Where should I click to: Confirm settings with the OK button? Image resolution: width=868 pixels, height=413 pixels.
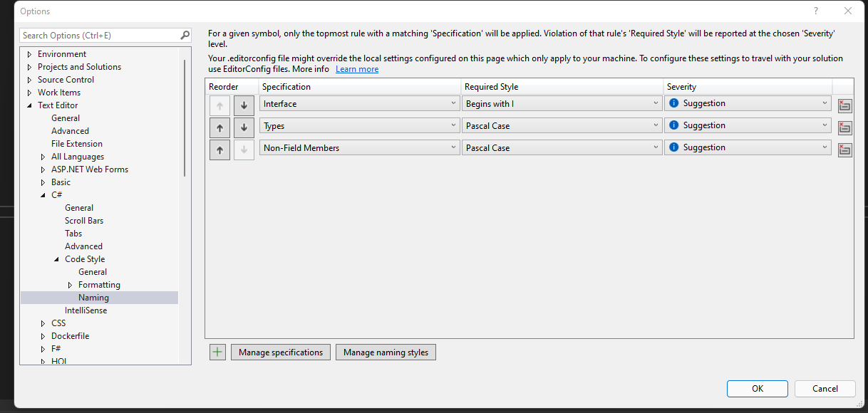757,388
